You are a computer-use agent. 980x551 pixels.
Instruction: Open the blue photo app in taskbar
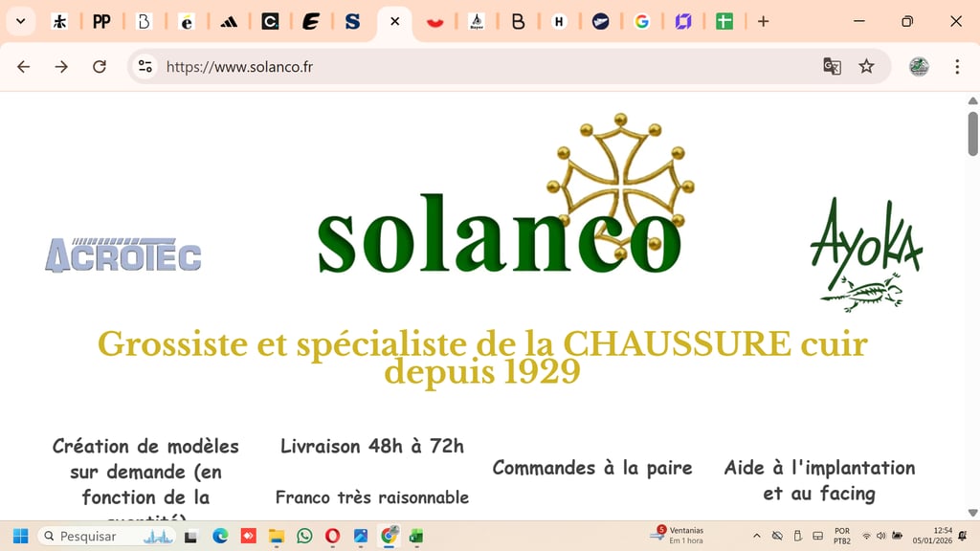tap(361, 536)
